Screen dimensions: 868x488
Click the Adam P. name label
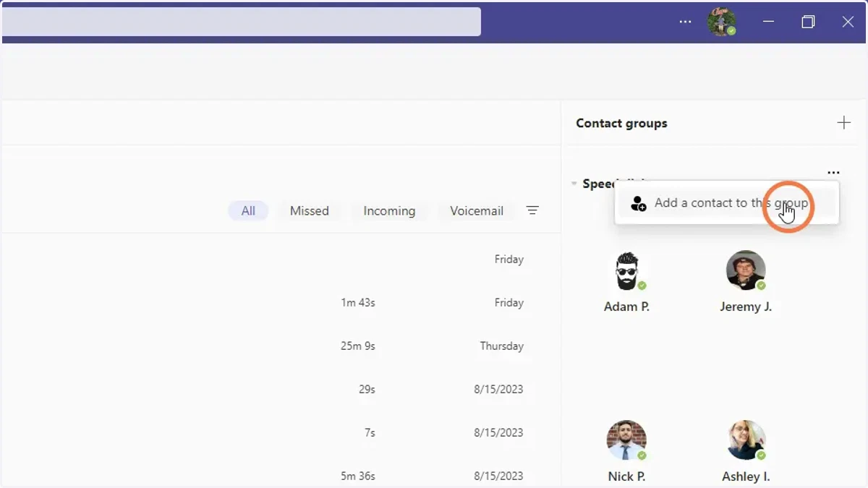tap(626, 307)
